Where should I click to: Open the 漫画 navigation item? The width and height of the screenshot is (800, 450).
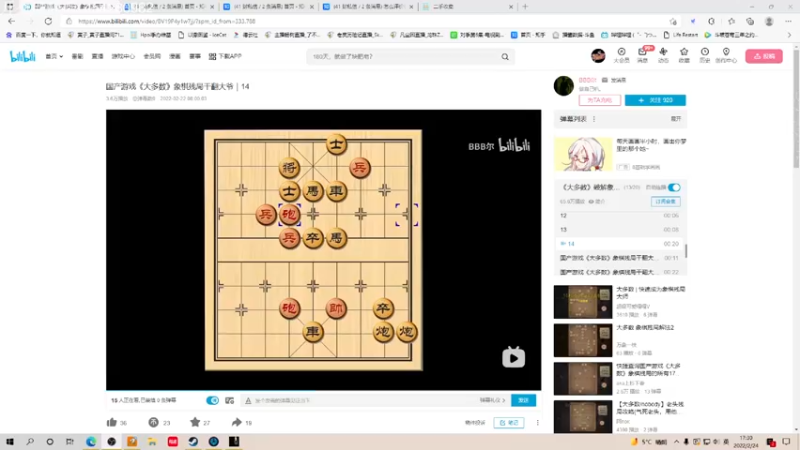[174, 56]
